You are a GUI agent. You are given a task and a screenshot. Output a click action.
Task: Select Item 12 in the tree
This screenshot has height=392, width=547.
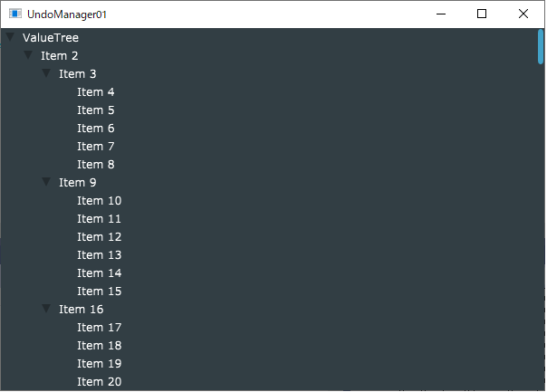point(99,237)
